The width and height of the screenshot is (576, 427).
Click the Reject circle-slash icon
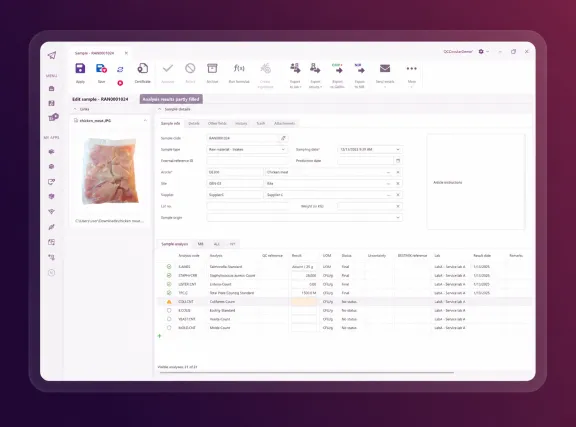coord(190,68)
